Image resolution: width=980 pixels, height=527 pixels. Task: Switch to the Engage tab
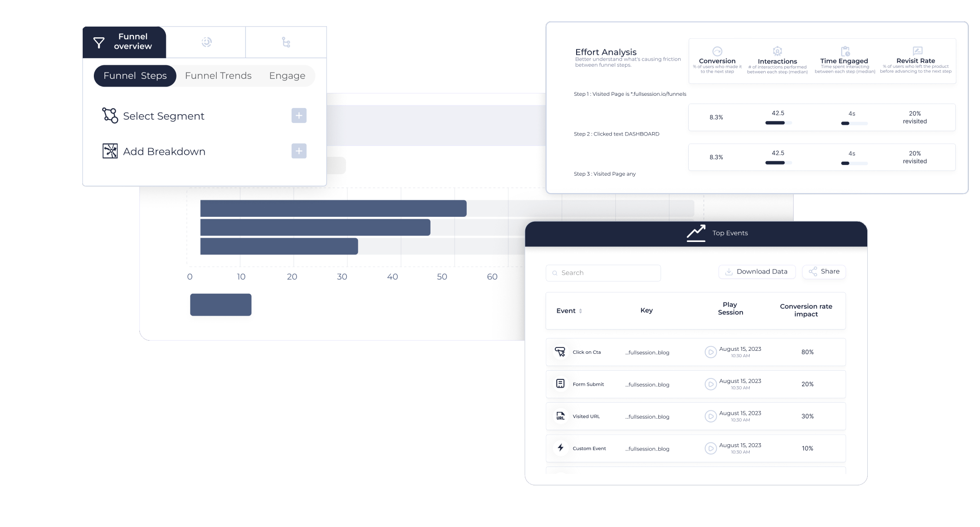[x=287, y=76]
